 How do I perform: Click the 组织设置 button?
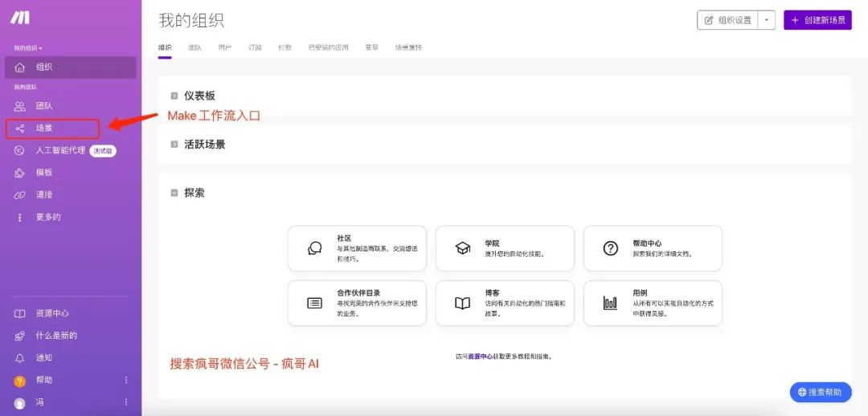click(728, 20)
